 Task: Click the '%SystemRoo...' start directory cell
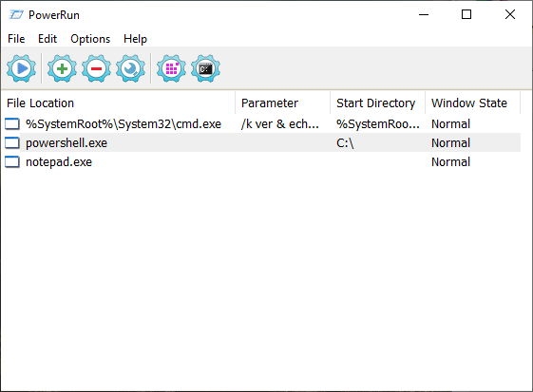[378, 124]
